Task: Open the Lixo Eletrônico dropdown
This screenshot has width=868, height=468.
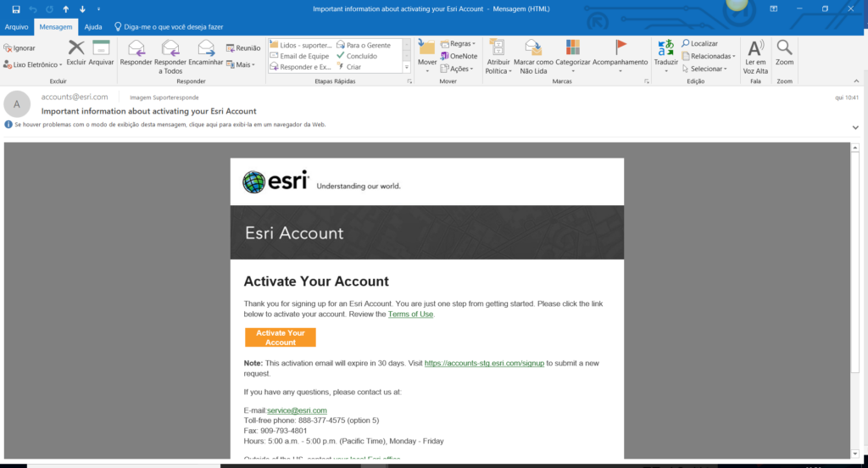Action: pos(33,64)
